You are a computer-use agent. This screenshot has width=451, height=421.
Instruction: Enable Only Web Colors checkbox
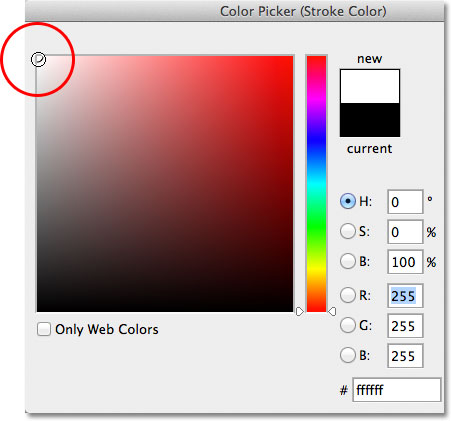coord(44,329)
